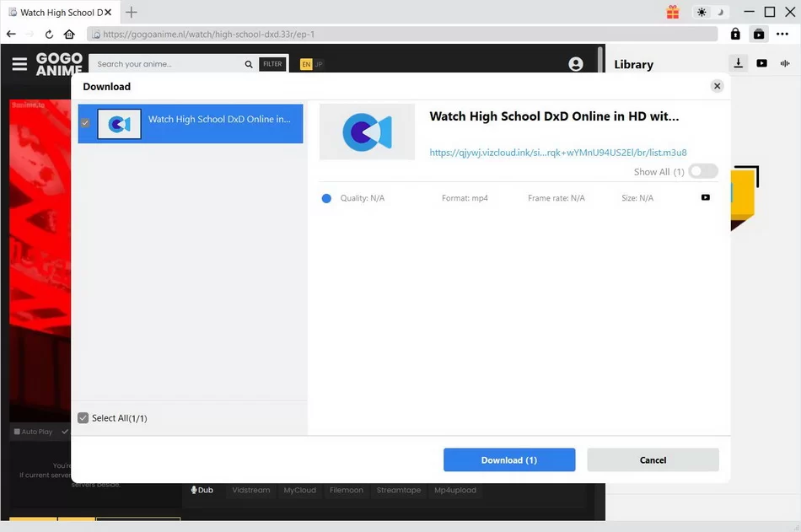The height and width of the screenshot is (532, 801).
Task: Select the EN language toggle
Action: tap(306, 64)
